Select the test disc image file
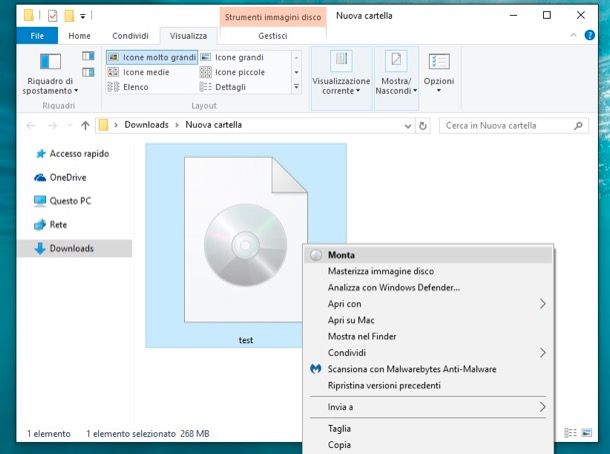 (x=246, y=245)
